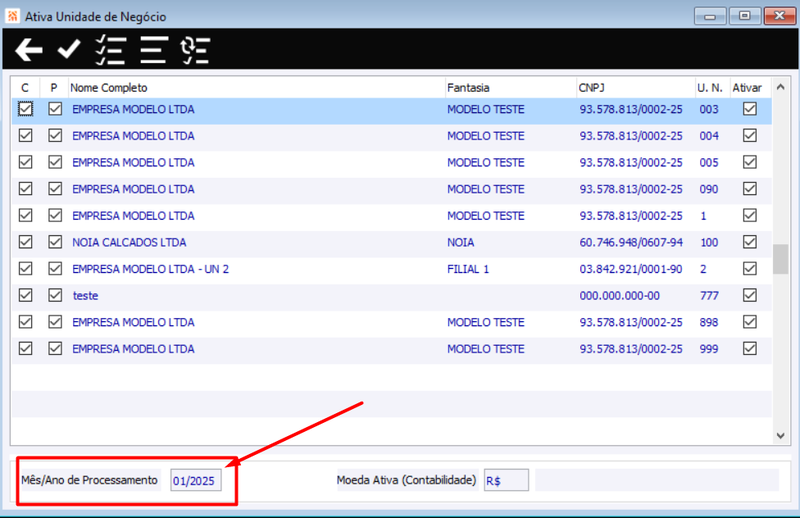800x518 pixels.
Task: Minimize the Ativa Unidade de Negócio window
Action: (x=710, y=16)
